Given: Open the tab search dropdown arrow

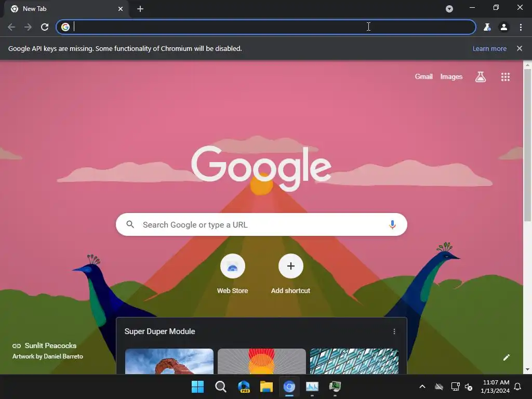Looking at the screenshot, I should (x=449, y=9).
